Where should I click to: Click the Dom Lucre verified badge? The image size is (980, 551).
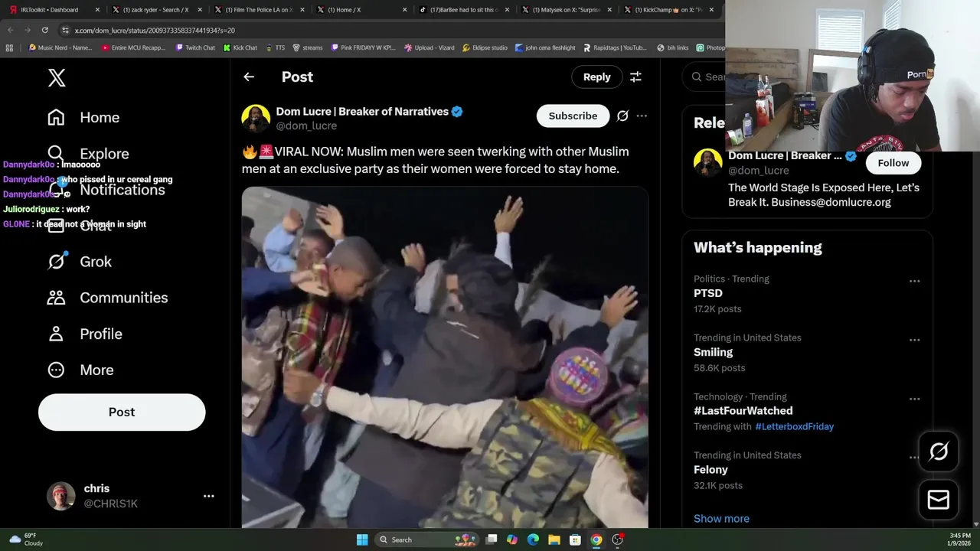pos(457,112)
